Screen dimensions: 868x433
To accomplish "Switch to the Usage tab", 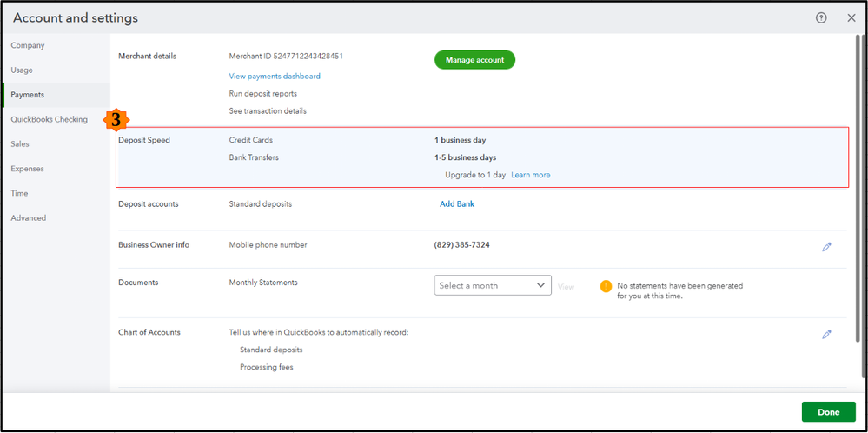I will [x=22, y=70].
